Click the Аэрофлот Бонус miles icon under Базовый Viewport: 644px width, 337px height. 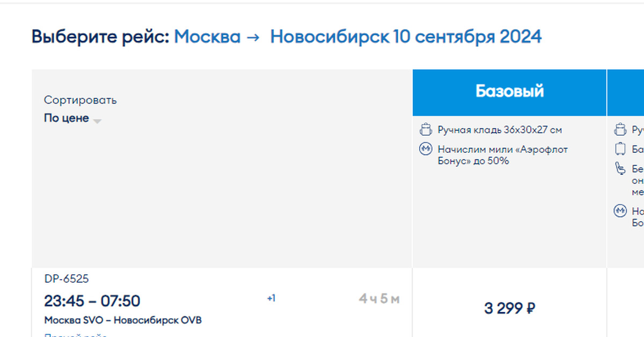[426, 149]
